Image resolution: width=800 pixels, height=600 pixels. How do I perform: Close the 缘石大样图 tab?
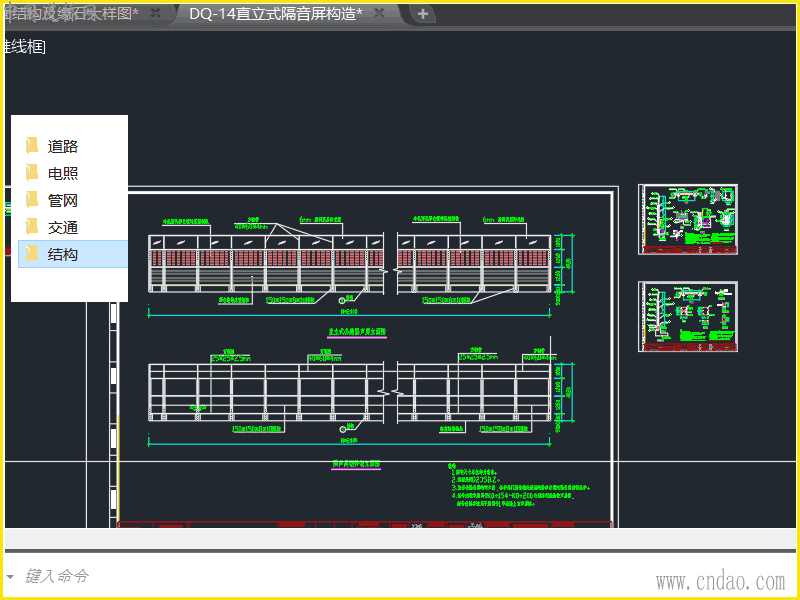tap(156, 14)
